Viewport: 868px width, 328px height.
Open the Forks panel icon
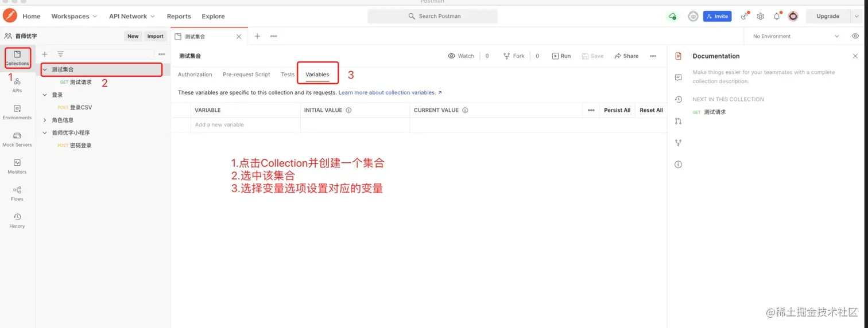678,143
